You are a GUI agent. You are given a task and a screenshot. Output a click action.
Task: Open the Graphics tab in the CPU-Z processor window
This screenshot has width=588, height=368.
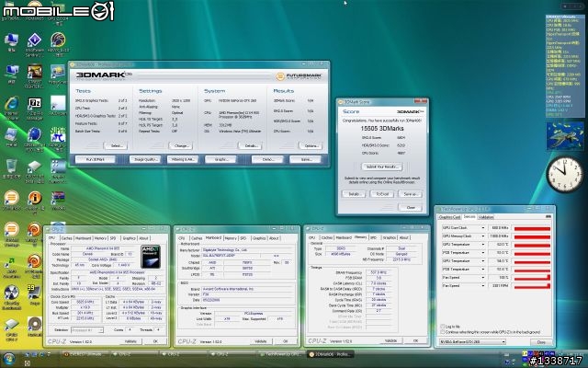tap(130, 238)
